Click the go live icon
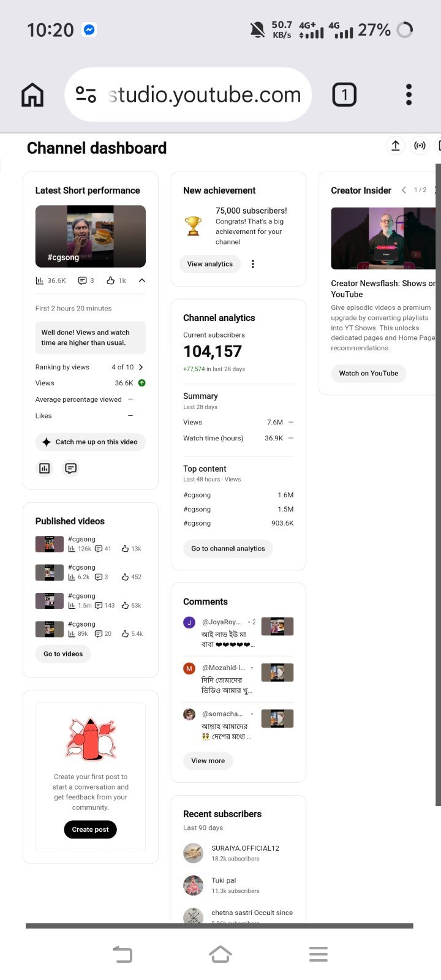 tap(420, 145)
